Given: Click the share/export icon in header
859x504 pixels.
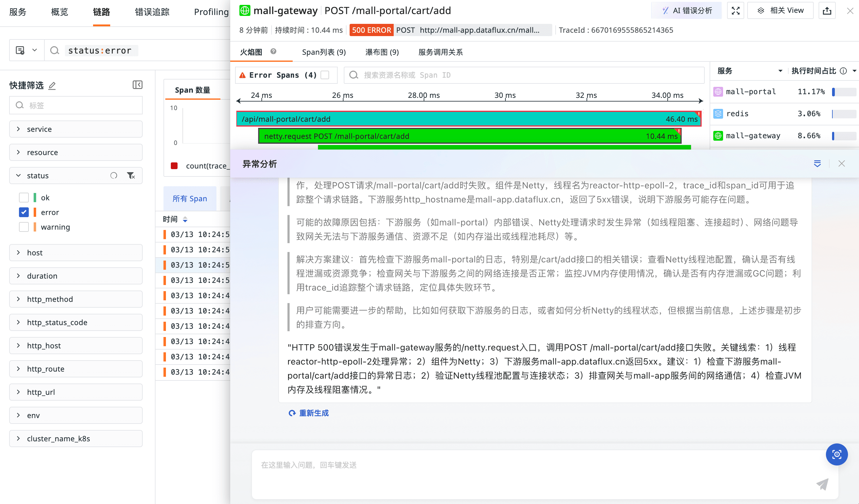Looking at the screenshot, I should click(827, 11).
